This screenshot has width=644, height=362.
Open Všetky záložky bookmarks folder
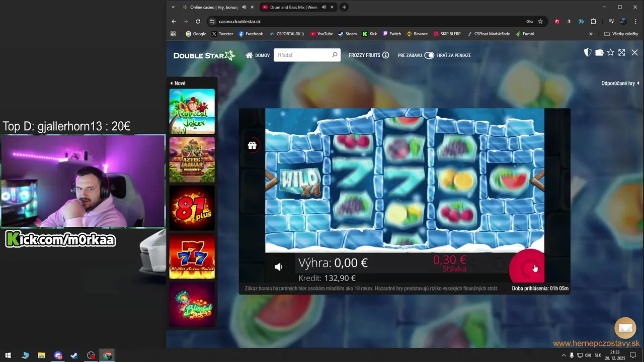click(x=621, y=34)
